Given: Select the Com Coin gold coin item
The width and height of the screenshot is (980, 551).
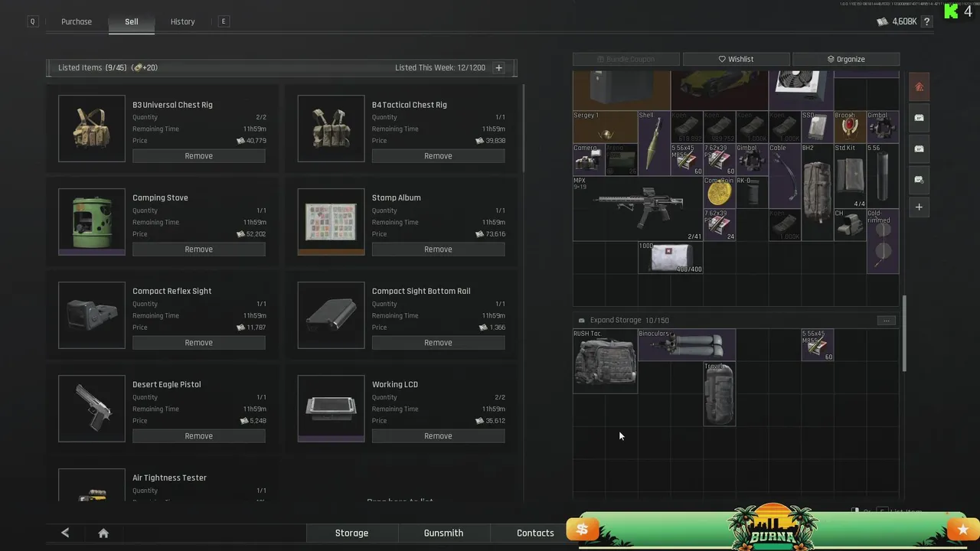Looking at the screenshot, I should tap(719, 192).
